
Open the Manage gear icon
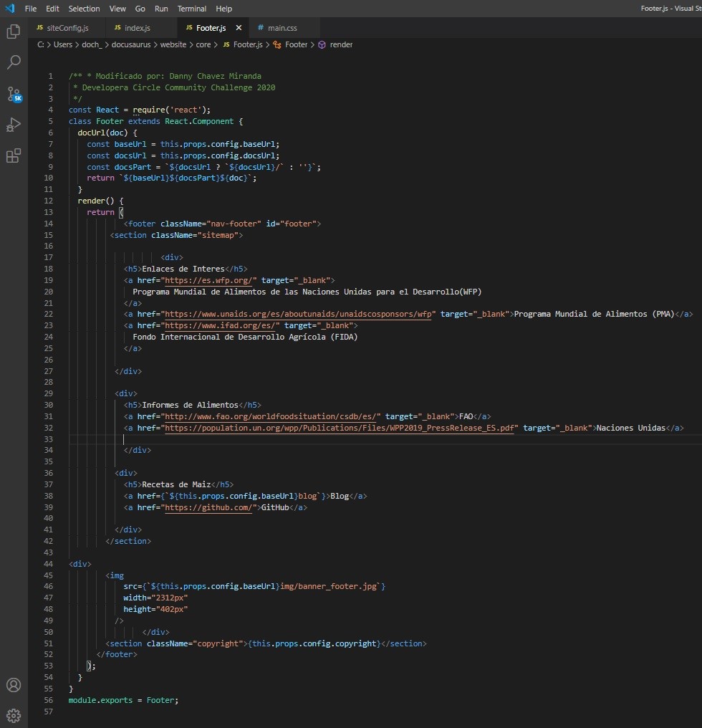pyautogui.click(x=14, y=716)
